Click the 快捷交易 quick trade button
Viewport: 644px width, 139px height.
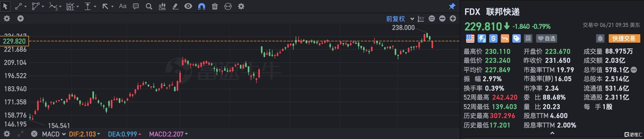pos(624,39)
